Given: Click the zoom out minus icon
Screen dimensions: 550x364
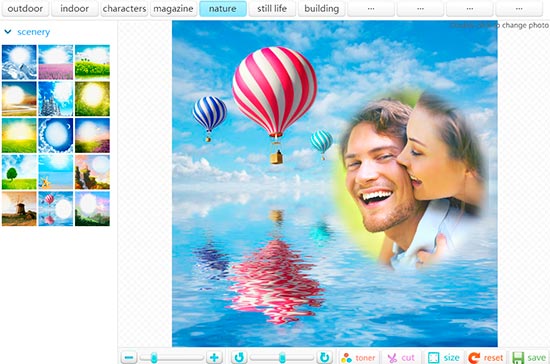Looking at the screenshot, I should (x=129, y=357).
